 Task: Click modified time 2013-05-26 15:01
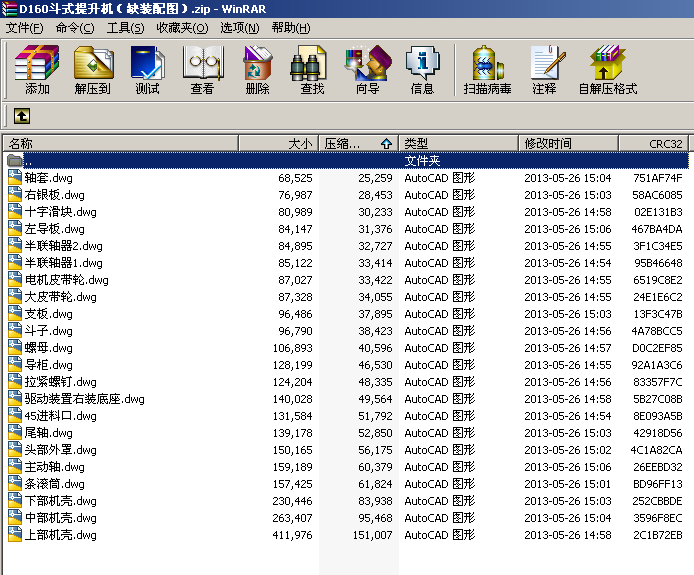[x=568, y=484]
